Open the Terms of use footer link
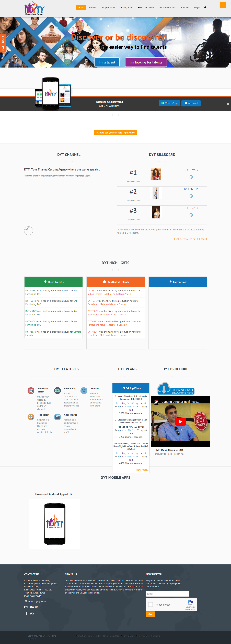The width and height of the screenshot is (231, 644). click(127, 636)
